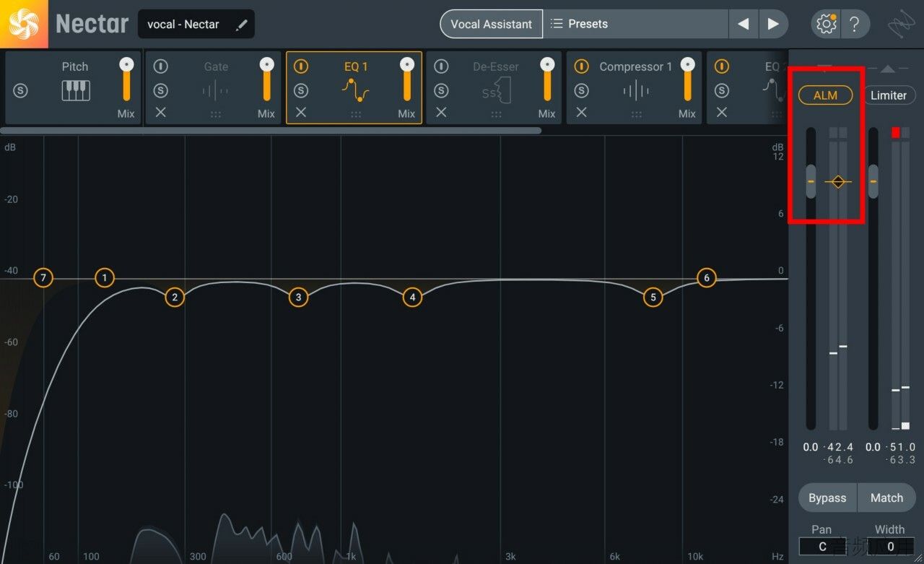Viewport: 924px width, 564px height.
Task: Click the ALM target level diamond marker
Action: 838,182
